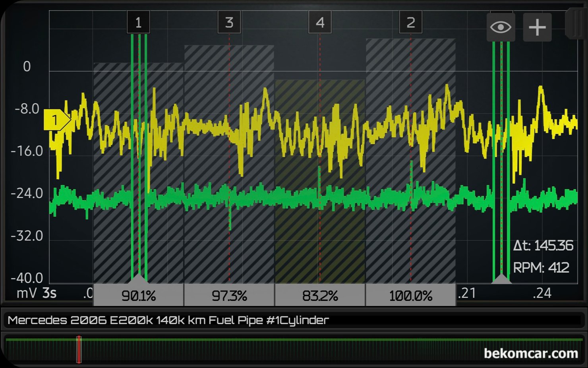Select cylinder marker 2 at top
This screenshot has width=588, height=368.
click(x=410, y=23)
